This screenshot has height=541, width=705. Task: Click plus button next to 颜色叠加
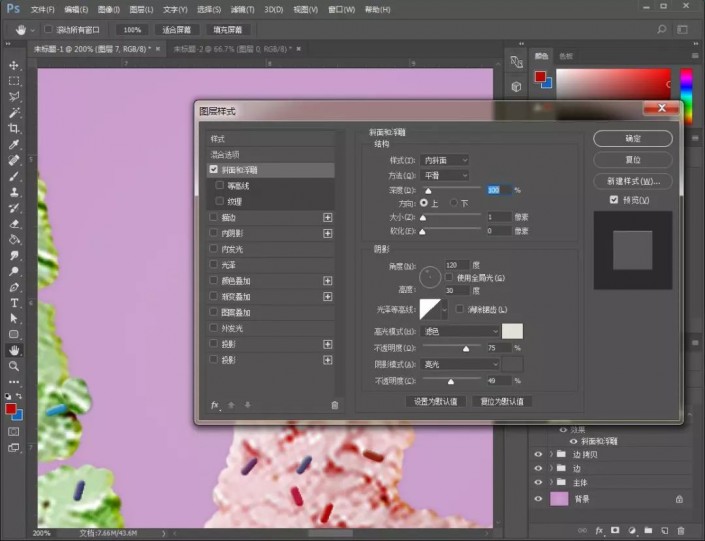(327, 281)
